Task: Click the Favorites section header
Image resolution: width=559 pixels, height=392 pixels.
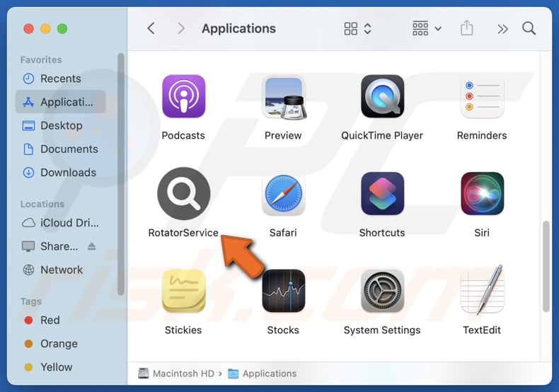Action: point(41,60)
